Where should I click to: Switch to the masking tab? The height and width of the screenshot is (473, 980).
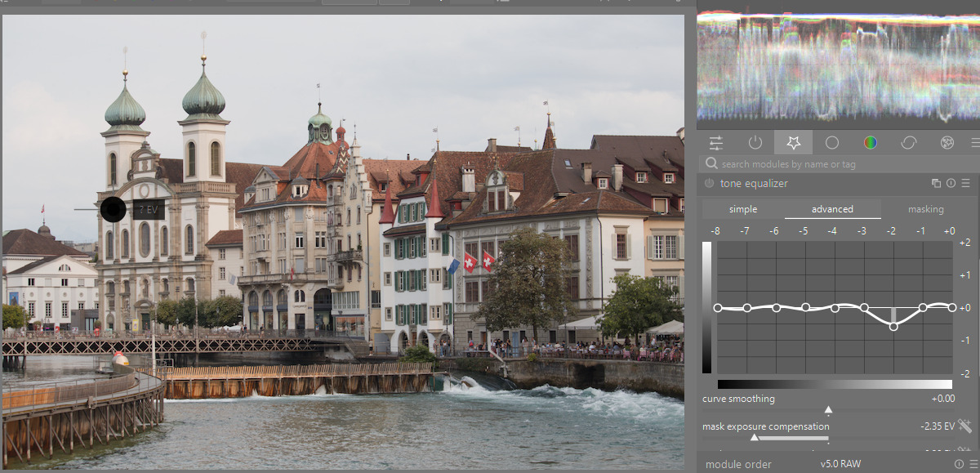[x=926, y=209]
